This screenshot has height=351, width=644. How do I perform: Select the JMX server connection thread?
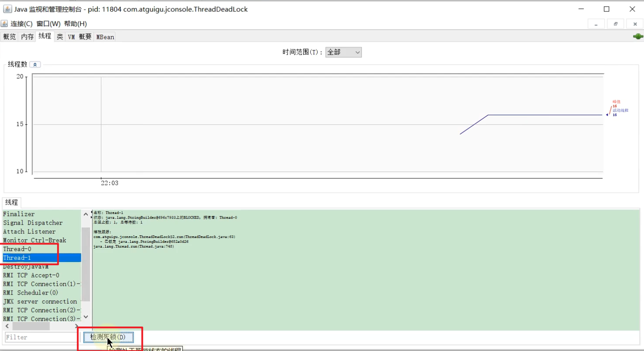[x=42, y=301]
